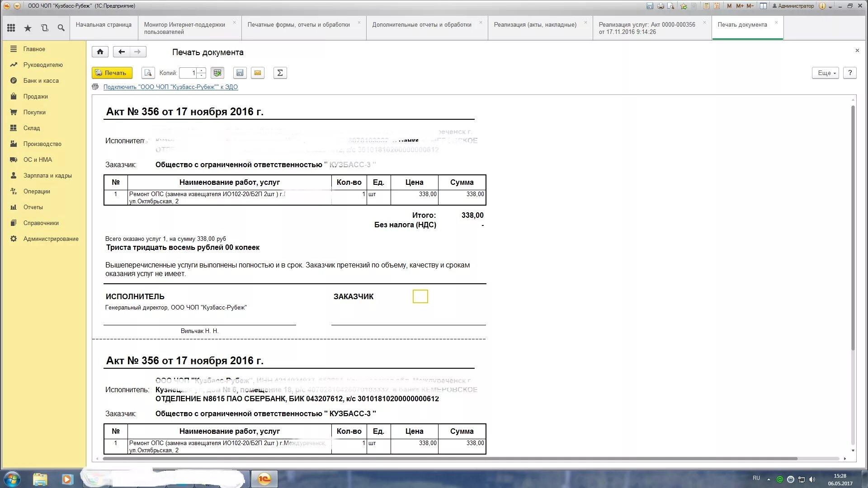The image size is (868, 488).
Task: Expand the Еще dropdown menu
Action: point(826,73)
